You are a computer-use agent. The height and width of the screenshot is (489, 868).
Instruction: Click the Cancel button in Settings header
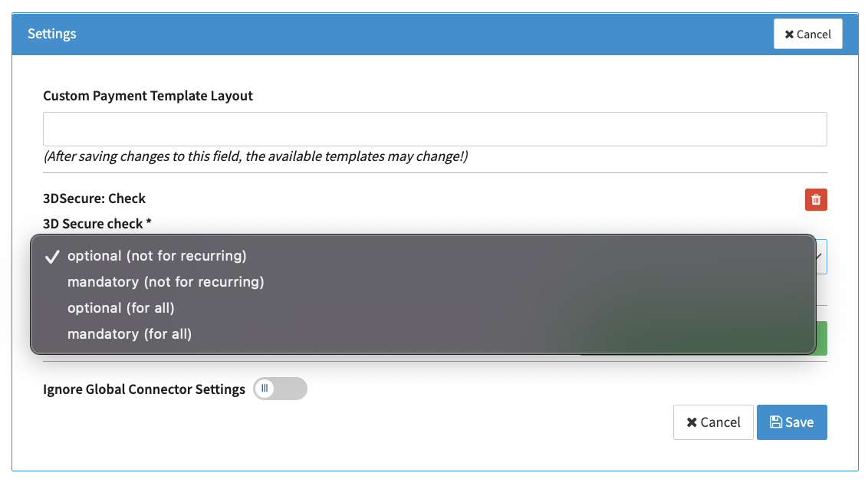point(807,34)
